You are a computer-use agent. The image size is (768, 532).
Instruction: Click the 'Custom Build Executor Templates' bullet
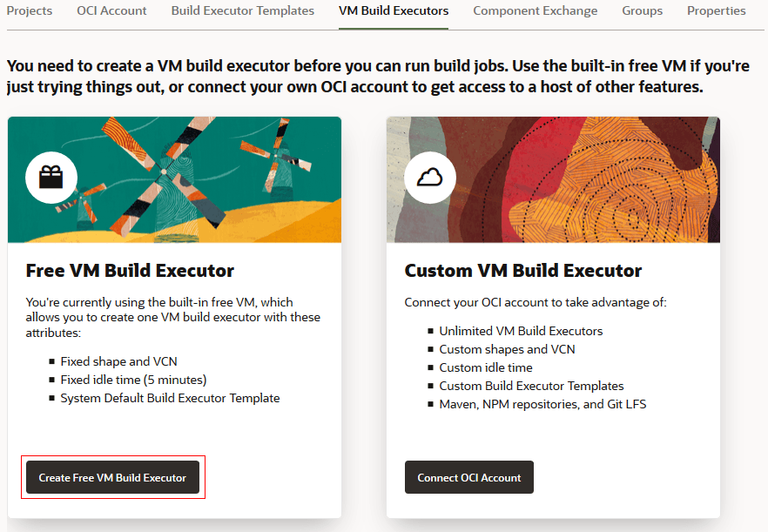(x=531, y=386)
